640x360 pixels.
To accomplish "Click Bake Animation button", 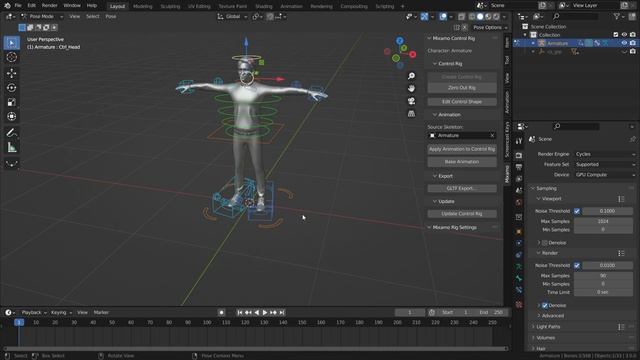I will 462,162.
